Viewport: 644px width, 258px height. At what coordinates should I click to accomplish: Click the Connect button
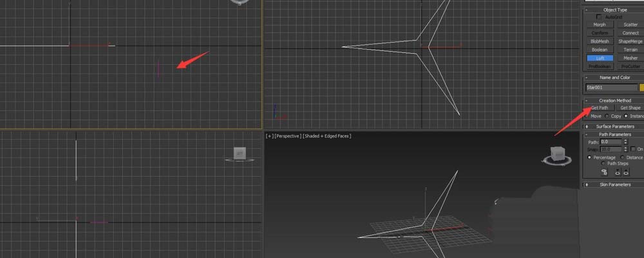coord(630,33)
